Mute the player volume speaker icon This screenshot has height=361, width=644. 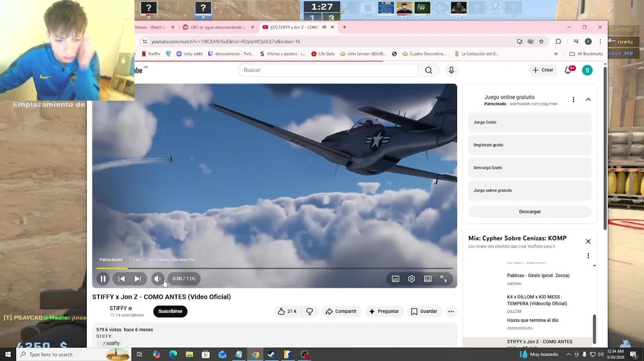click(x=158, y=279)
